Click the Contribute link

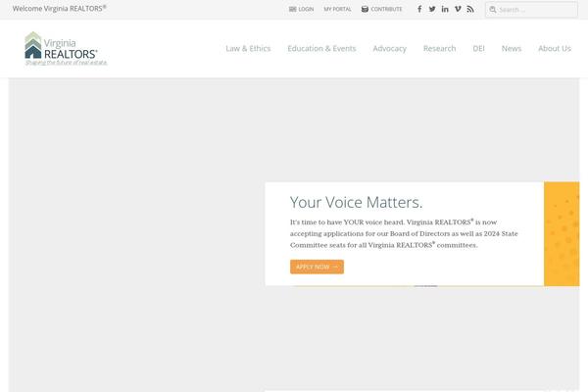coord(381,9)
